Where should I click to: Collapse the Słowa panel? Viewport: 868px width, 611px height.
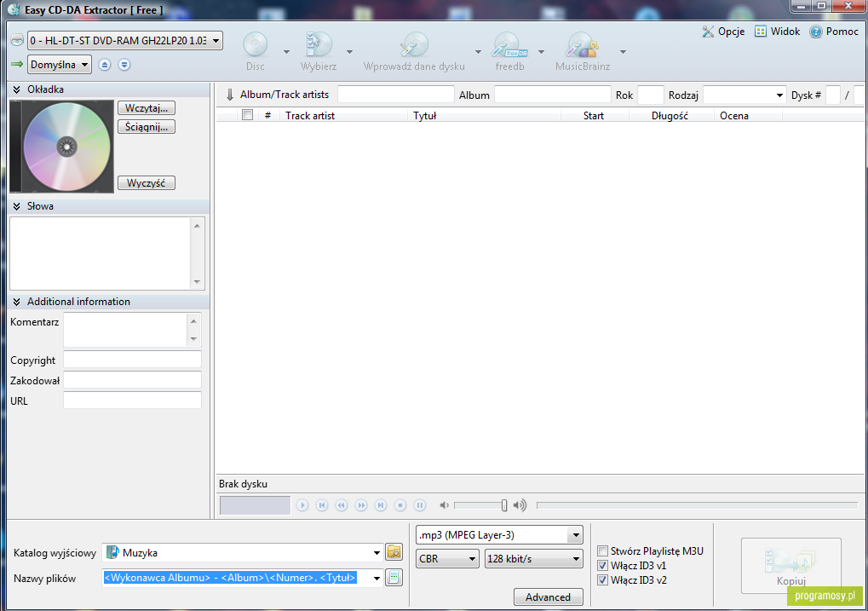coord(16,206)
